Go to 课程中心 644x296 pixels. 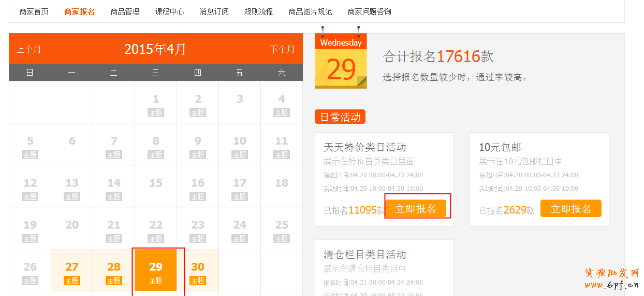(169, 11)
